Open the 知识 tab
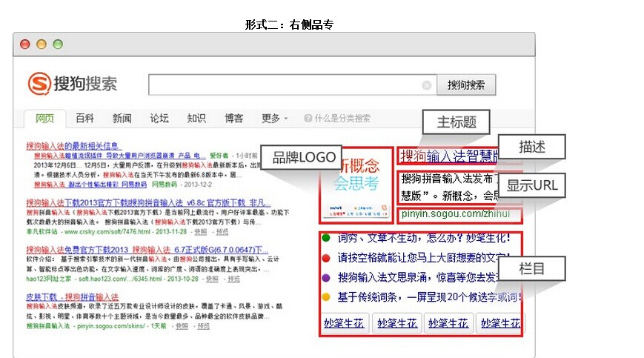This screenshot has width=644, height=358. (196, 119)
